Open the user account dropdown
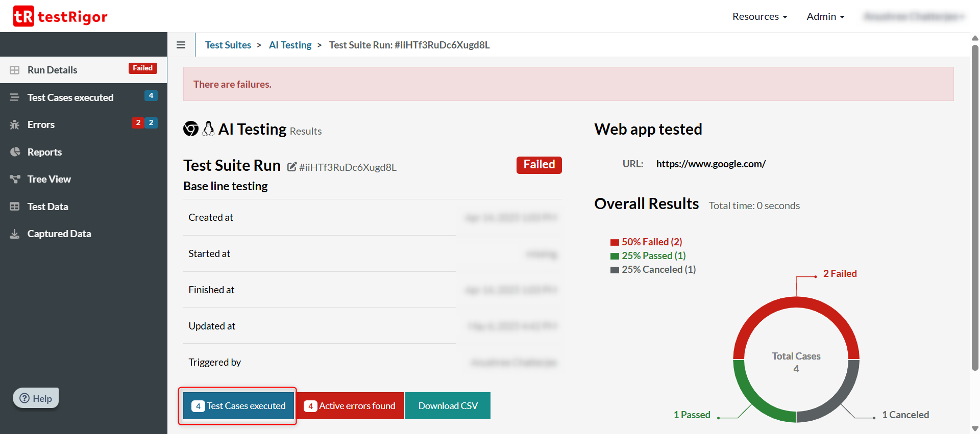Image resolution: width=980 pixels, height=434 pixels. click(914, 16)
